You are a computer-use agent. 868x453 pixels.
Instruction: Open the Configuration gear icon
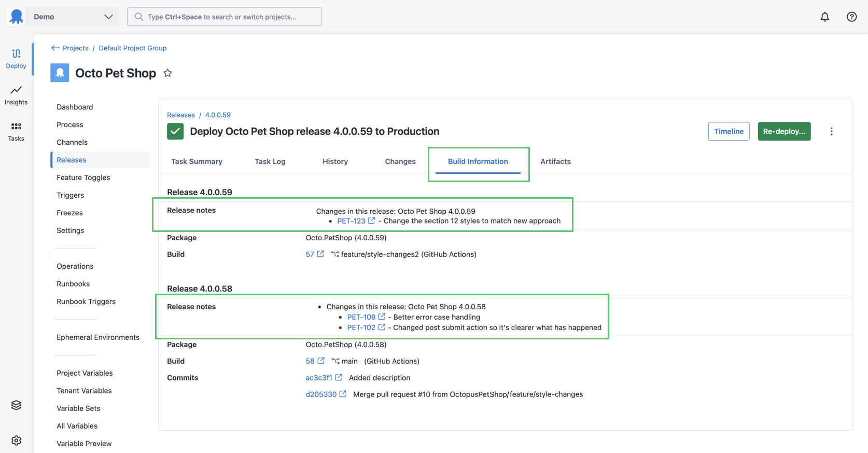[16, 441]
